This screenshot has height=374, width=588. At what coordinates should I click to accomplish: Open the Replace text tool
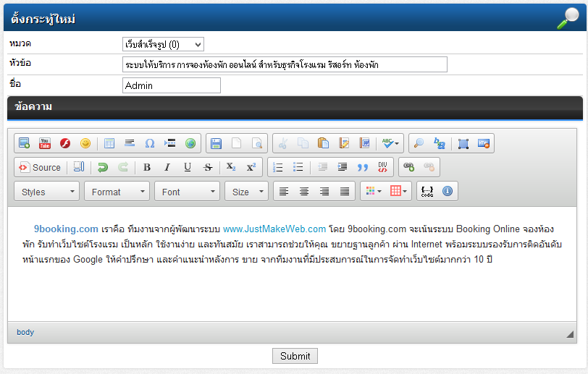tap(439, 143)
